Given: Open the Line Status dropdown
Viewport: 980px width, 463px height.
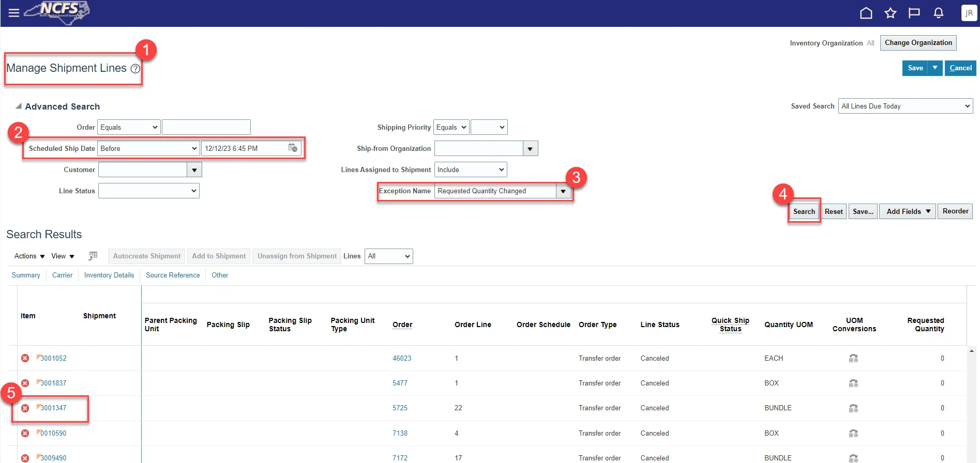Looking at the screenshot, I should point(149,191).
